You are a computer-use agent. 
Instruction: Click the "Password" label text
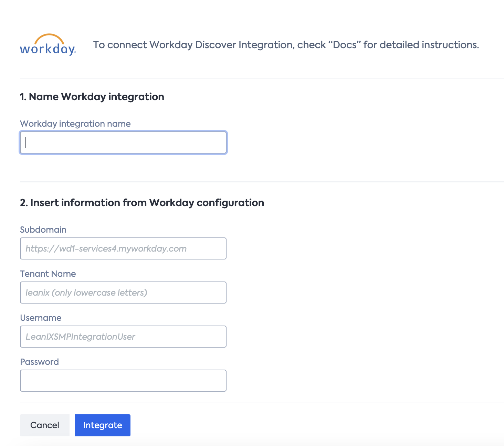(x=39, y=362)
